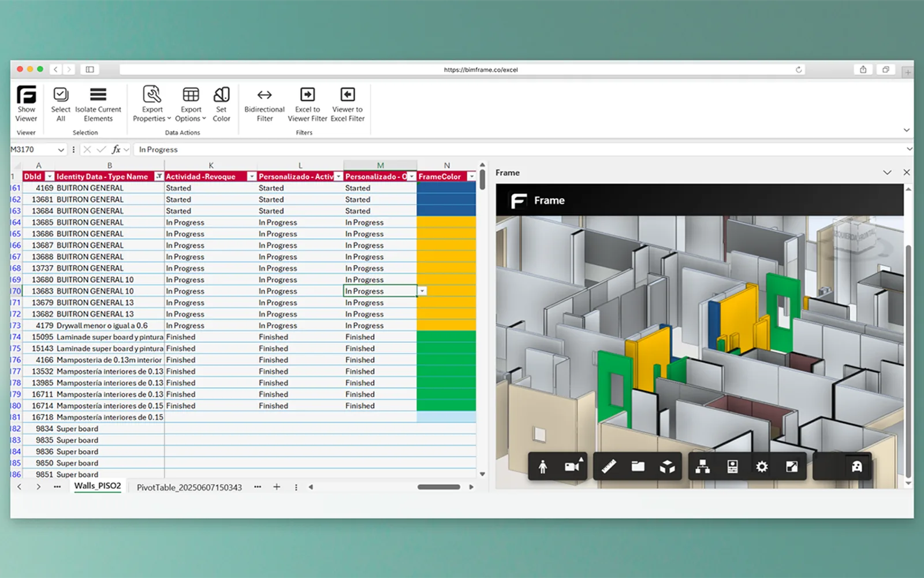This screenshot has height=578, width=924.
Task: Open Actividad-Revoque column filter dropdown
Action: 252,177
